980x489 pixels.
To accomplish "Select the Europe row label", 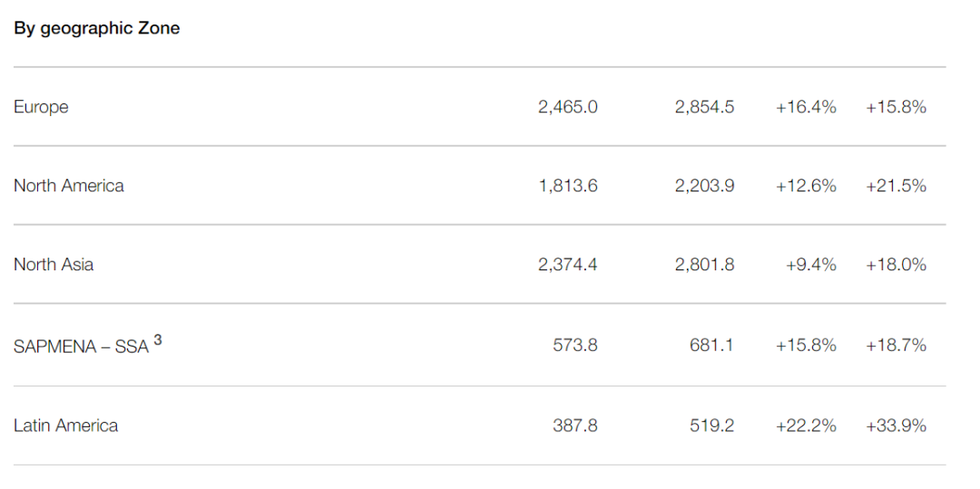I will pos(41,107).
